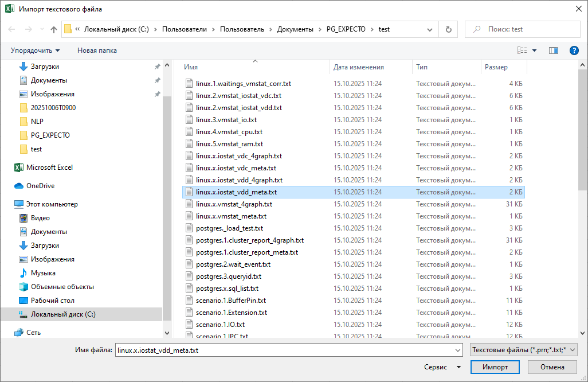588x382 pixels.
Task: Select Локальный диск (C:) in sidebar
Action: (63, 314)
